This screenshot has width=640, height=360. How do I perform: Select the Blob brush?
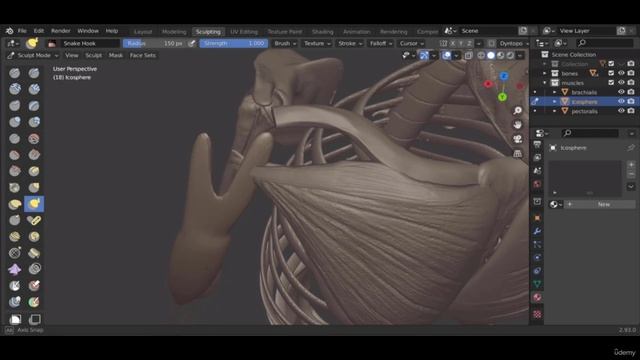point(34,122)
